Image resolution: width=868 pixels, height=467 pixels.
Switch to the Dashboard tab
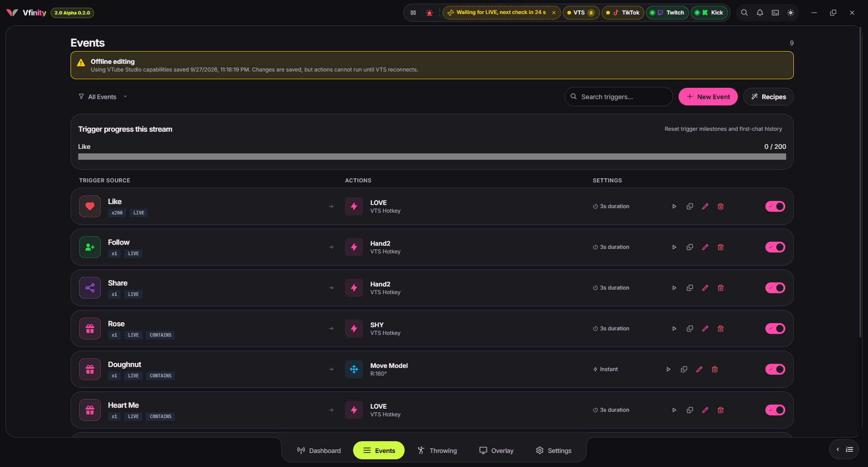[319, 451]
